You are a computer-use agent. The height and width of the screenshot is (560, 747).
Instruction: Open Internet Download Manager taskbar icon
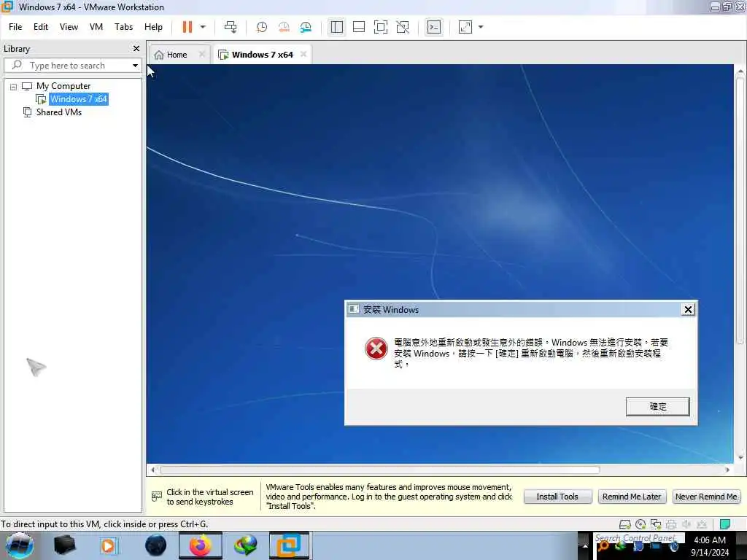pyautogui.click(x=246, y=545)
